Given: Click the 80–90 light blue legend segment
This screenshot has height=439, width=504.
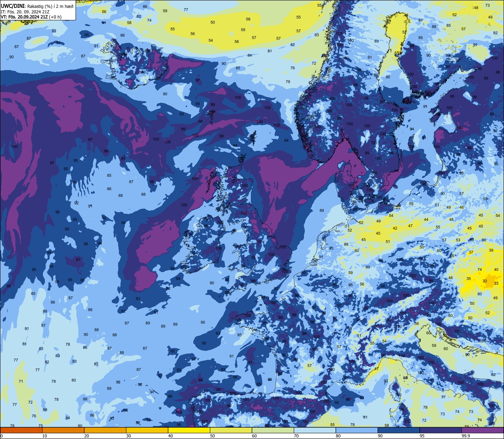Looking at the screenshot, I should 357,430.
